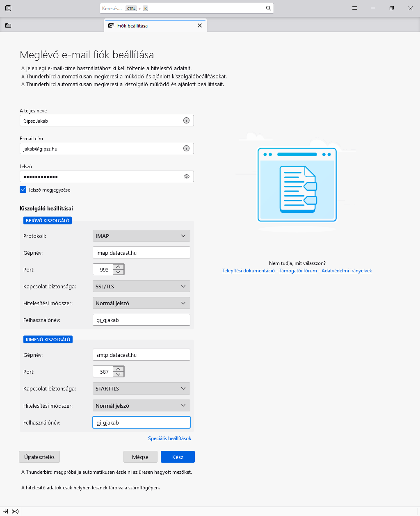Open incoming Hitelesítési módszer dropdown
This screenshot has height=516, width=420.
(142, 303)
